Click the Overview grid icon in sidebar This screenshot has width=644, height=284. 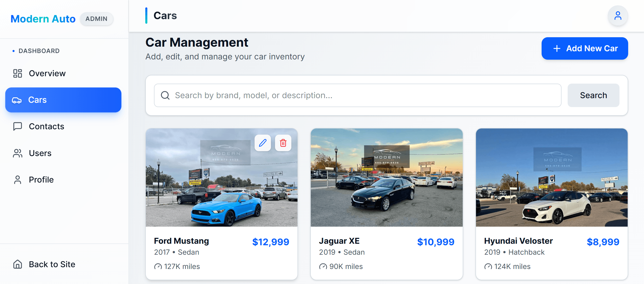click(18, 73)
